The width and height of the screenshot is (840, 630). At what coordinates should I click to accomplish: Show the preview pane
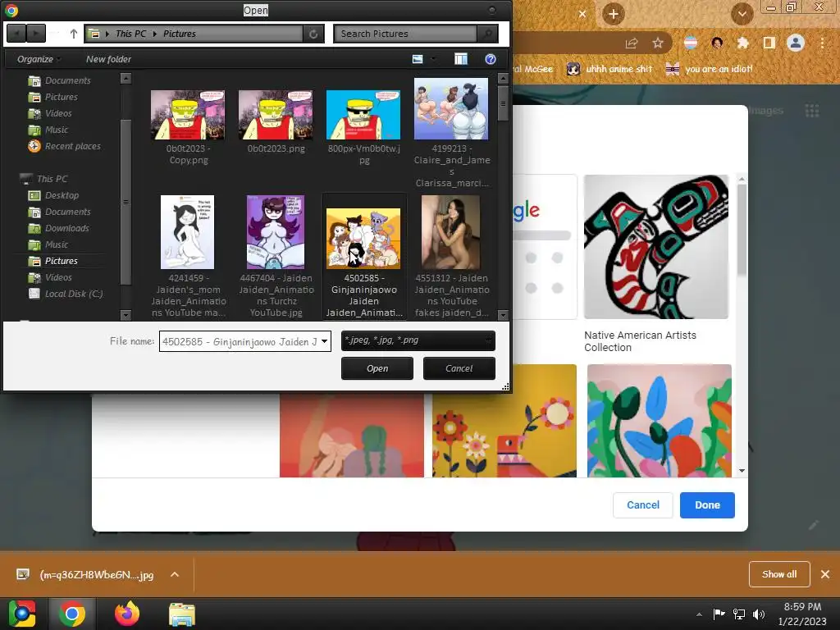coord(461,59)
